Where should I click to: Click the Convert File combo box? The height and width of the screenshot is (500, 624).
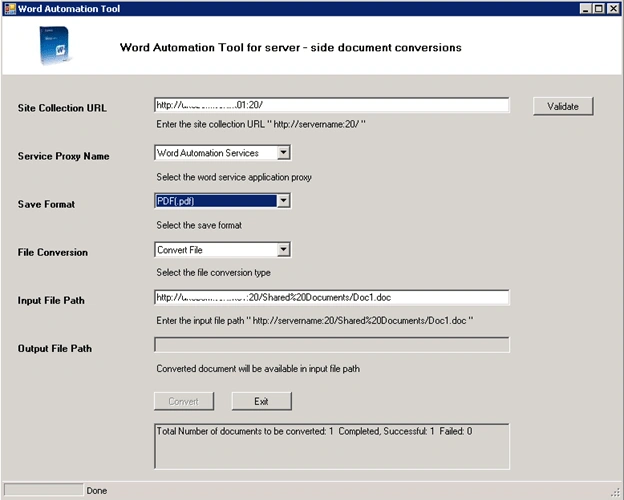(222, 250)
